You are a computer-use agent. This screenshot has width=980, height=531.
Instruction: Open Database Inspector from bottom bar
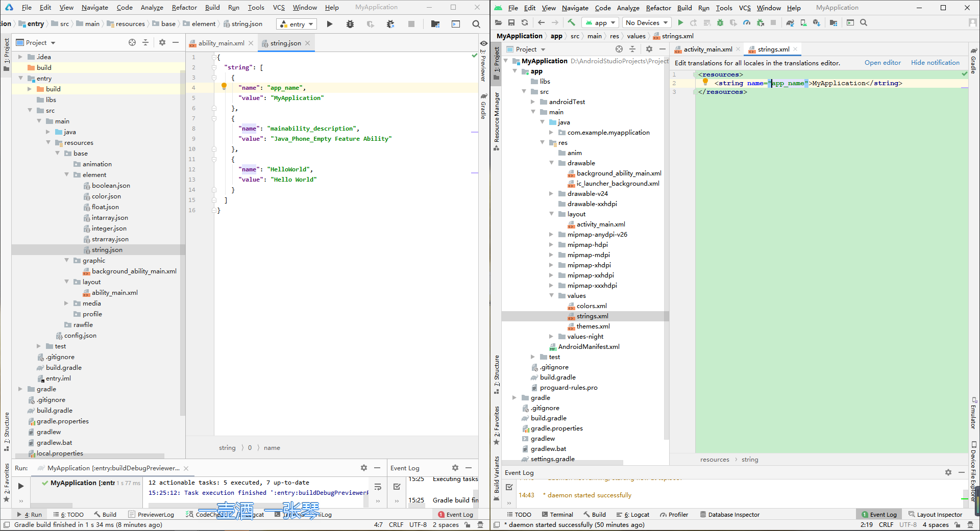click(x=730, y=515)
